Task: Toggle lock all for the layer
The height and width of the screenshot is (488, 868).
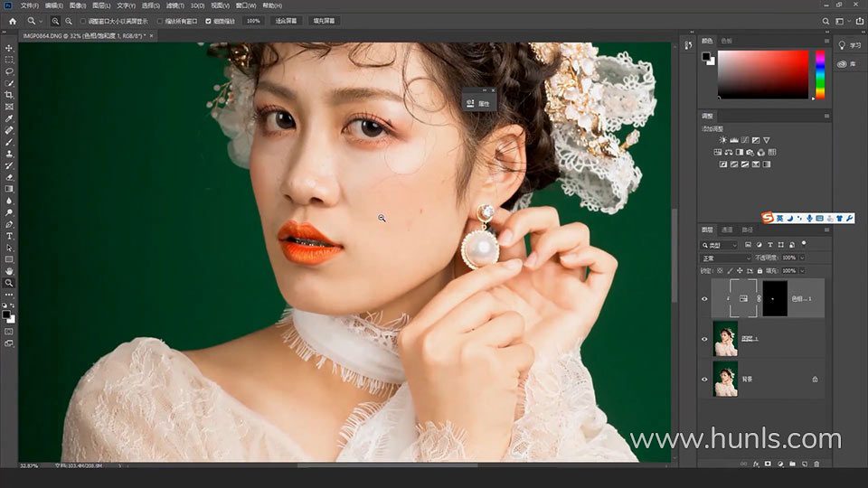Action: [759, 271]
